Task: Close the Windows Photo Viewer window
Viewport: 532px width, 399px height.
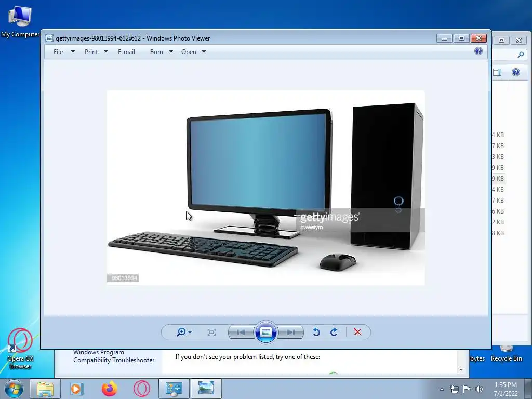Action: [478, 38]
